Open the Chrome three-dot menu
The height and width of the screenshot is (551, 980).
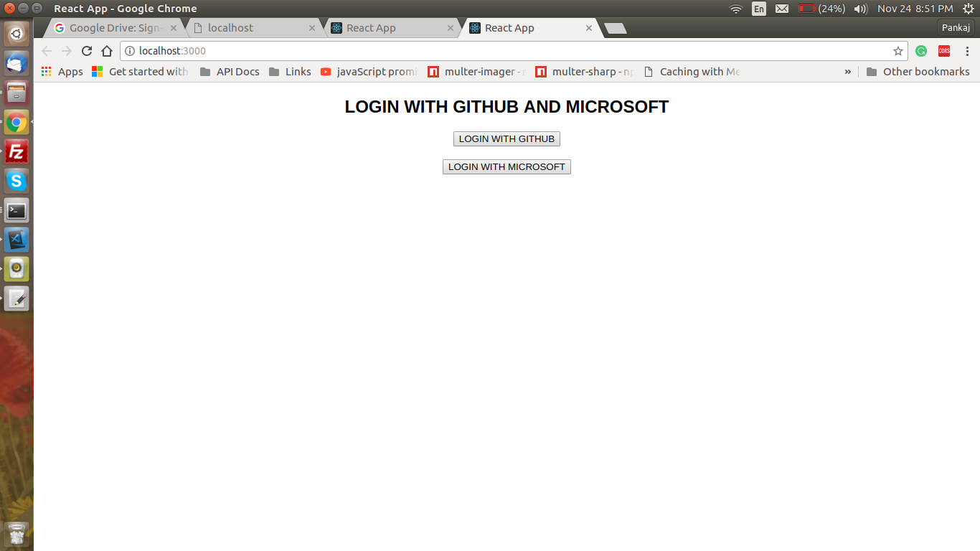[967, 51]
